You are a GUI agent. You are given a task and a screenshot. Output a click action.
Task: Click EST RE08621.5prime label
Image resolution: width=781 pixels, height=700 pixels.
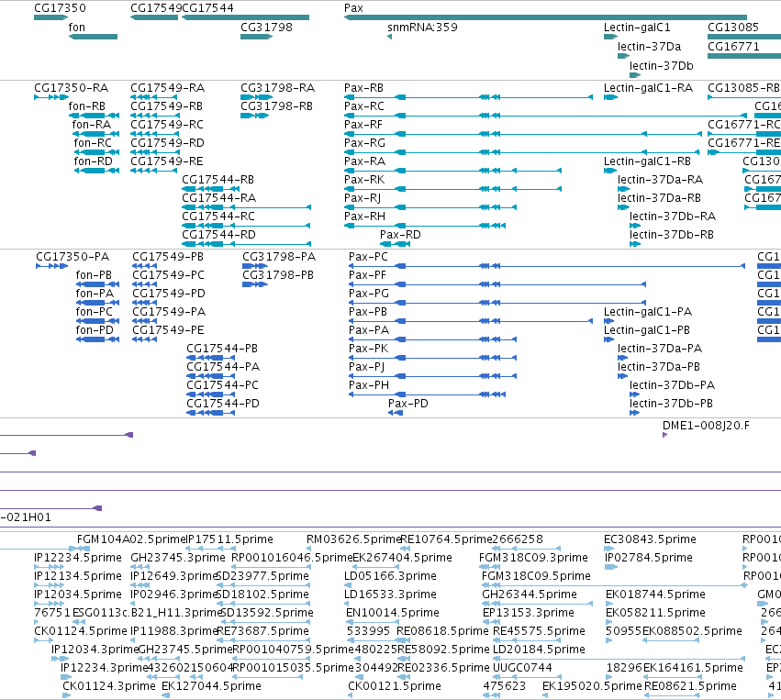[x=690, y=686]
